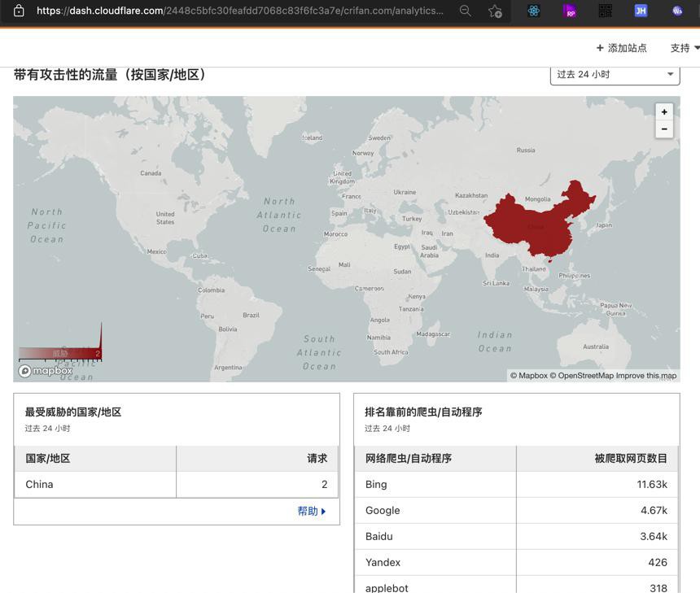Click the 318 pages value for applebot
700x593 pixels.
[658, 588]
